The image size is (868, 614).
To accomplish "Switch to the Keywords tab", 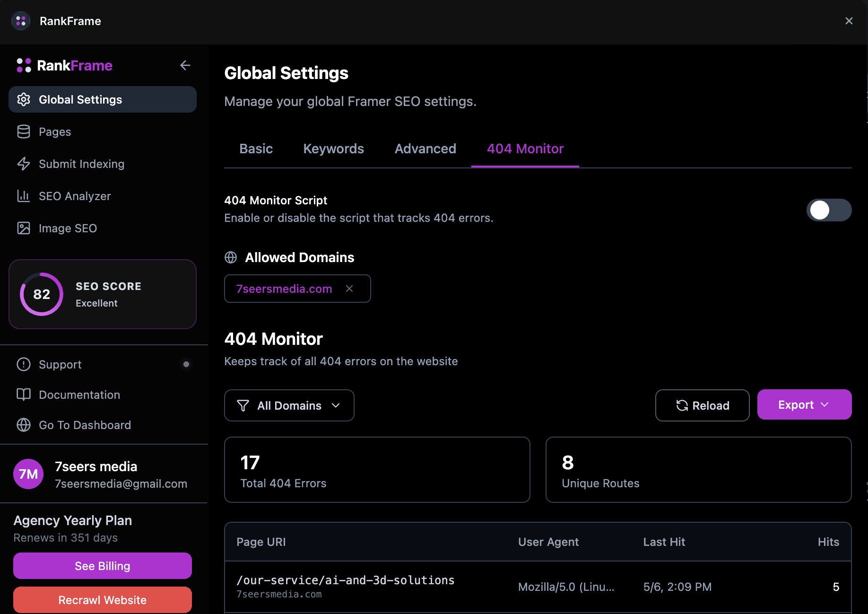I will [334, 149].
